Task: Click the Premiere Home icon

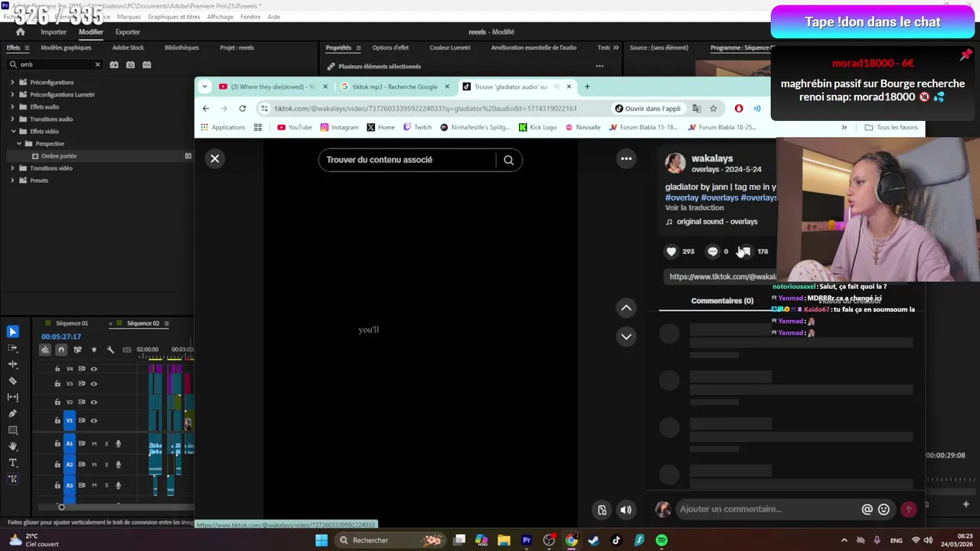Action: pos(20,32)
